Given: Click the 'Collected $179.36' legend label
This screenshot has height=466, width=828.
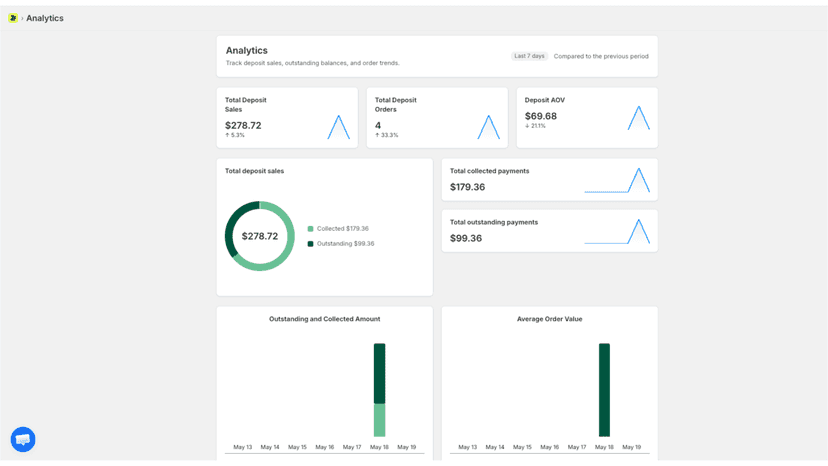Looking at the screenshot, I should click(343, 229).
